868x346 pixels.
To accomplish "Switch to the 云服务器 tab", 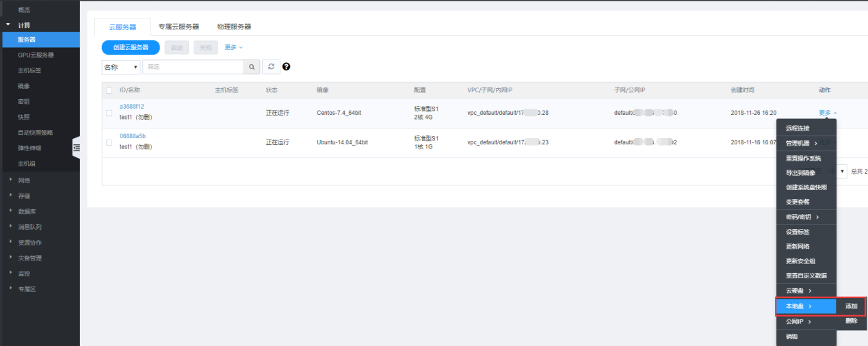I will pos(122,27).
